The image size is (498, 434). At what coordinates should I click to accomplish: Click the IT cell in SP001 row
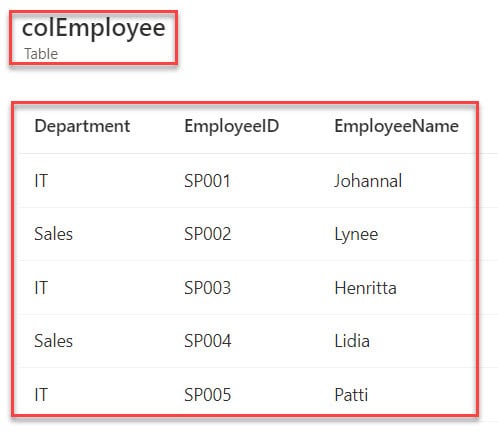pyautogui.click(x=41, y=181)
